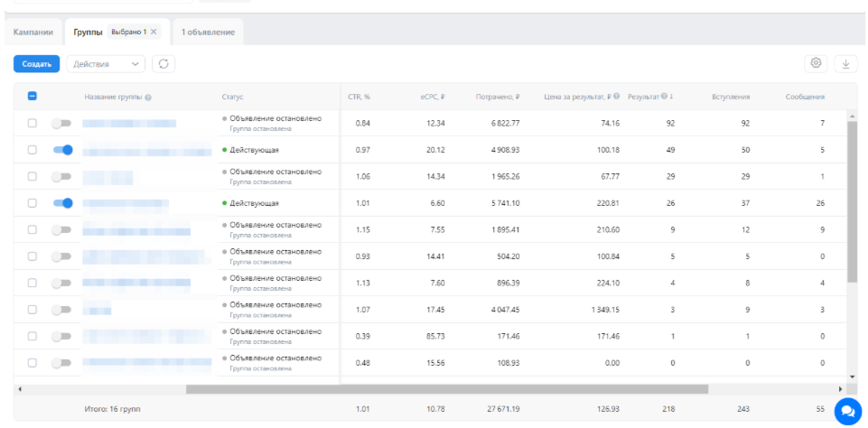Click sort arrow next to Результат
The height and width of the screenshot is (428, 868).
click(671, 97)
